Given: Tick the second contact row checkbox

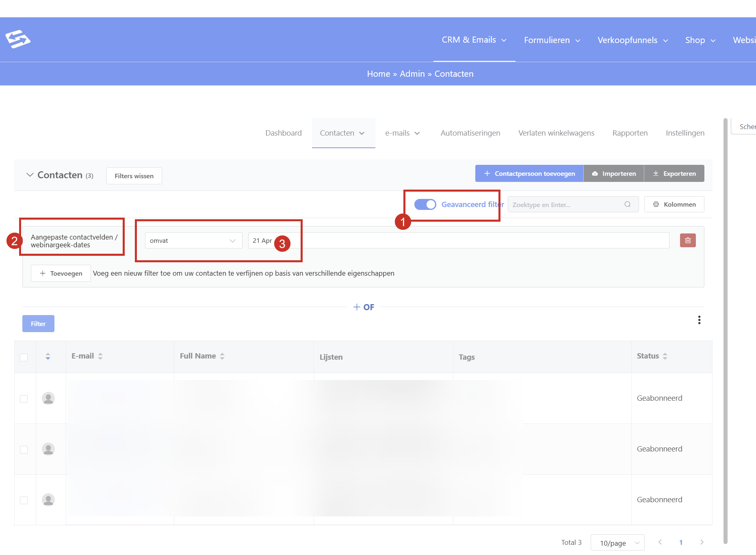Looking at the screenshot, I should [x=24, y=449].
